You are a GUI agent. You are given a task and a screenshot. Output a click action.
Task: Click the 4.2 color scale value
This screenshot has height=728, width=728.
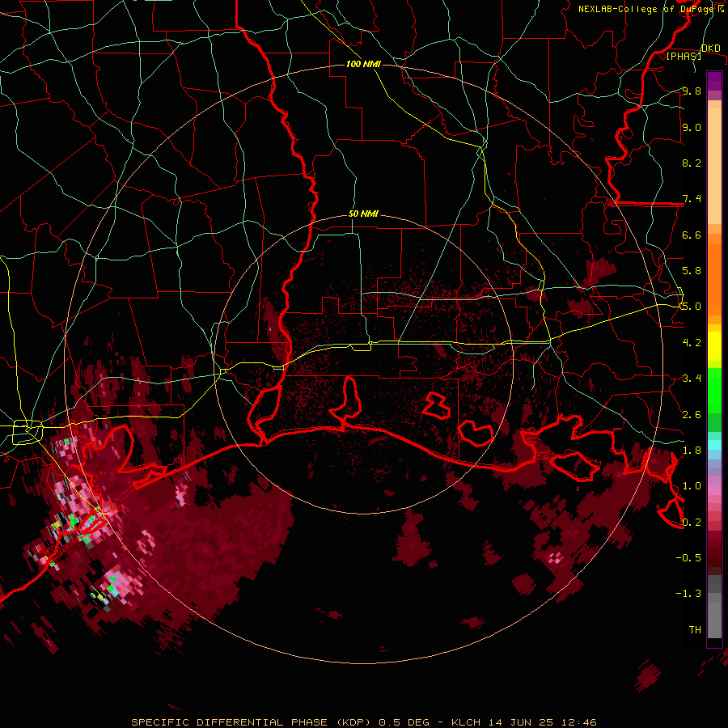pos(692,343)
